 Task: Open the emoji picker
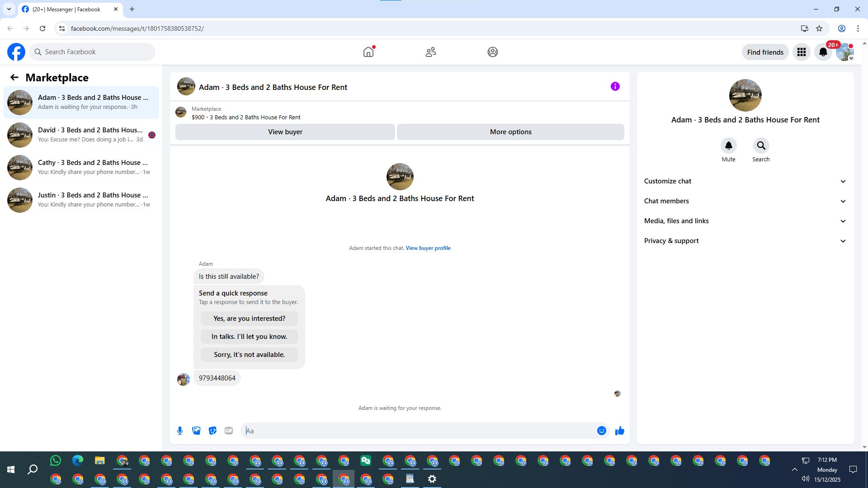pos(602,431)
